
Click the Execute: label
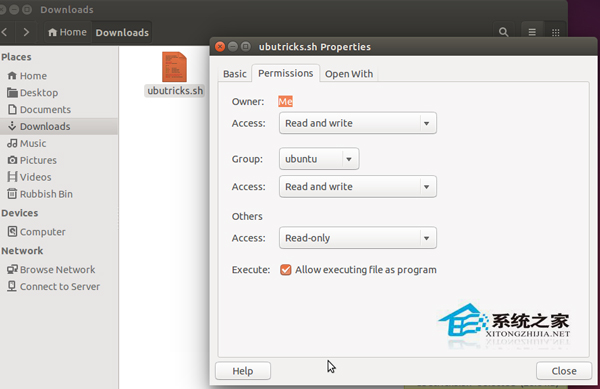[x=251, y=270]
